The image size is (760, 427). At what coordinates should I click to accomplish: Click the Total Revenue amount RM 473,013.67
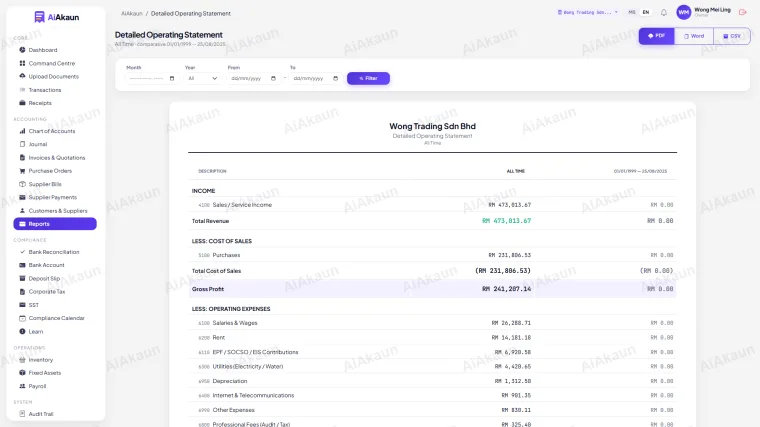(x=507, y=221)
